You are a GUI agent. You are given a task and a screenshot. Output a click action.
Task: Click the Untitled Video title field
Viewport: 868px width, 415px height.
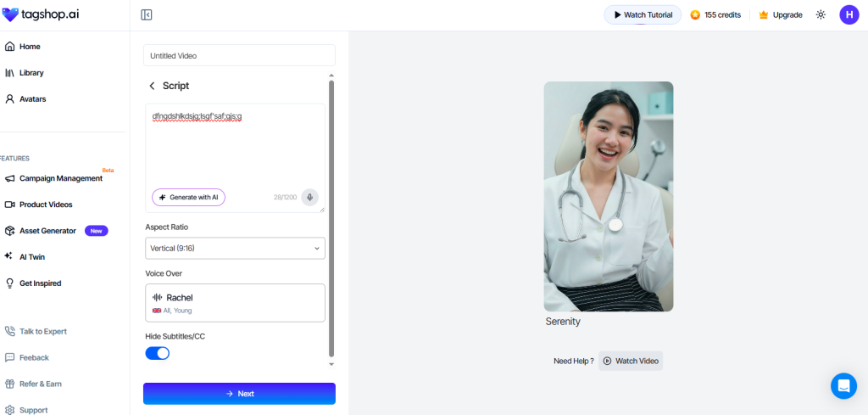point(239,56)
